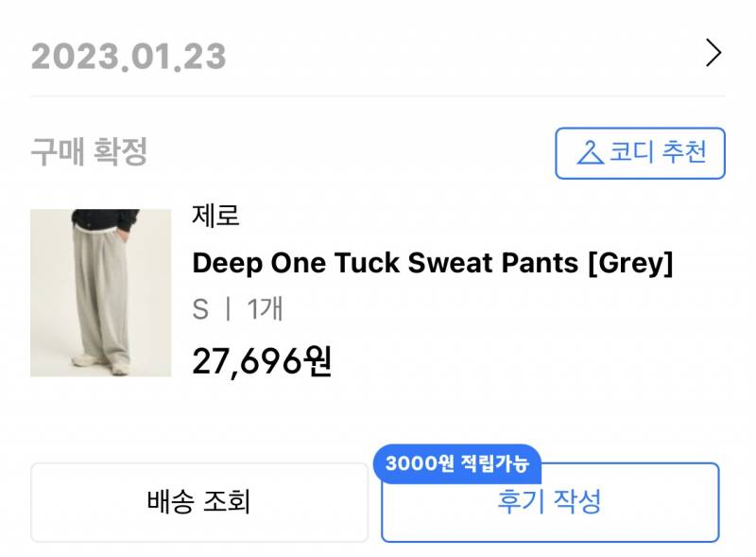Click the hanger icon in 코디 추천

[590, 152]
